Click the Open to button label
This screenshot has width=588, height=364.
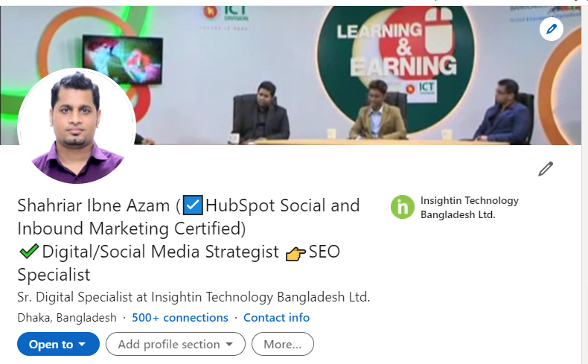51,344
